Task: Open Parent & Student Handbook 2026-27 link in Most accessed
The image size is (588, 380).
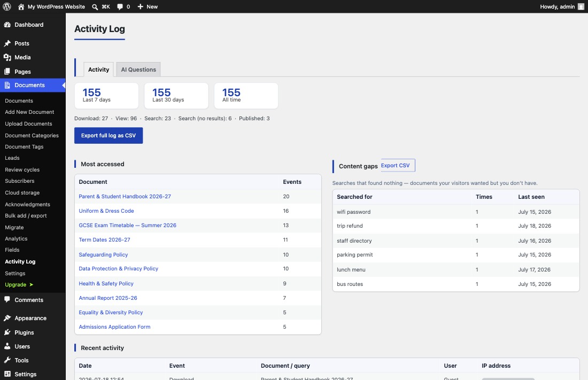Action: tap(125, 196)
